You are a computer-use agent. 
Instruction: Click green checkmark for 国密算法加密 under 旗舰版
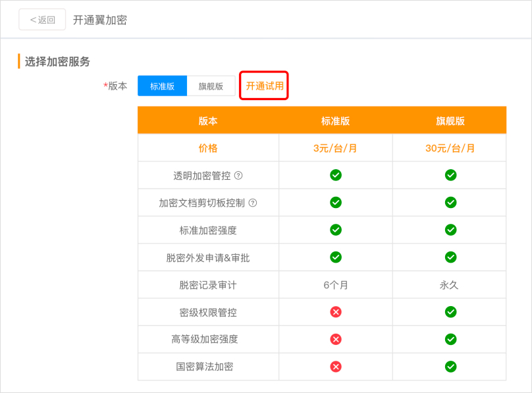(x=451, y=367)
